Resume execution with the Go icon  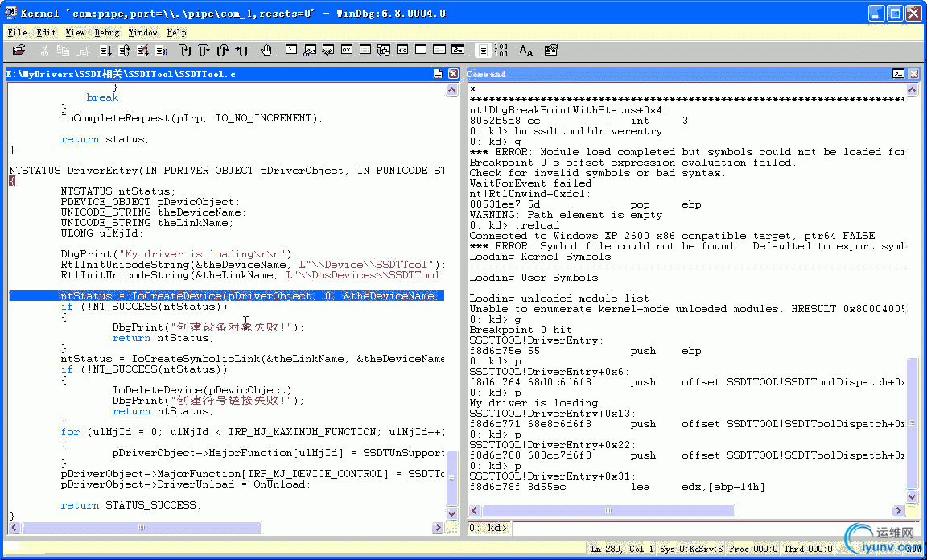click(106, 50)
